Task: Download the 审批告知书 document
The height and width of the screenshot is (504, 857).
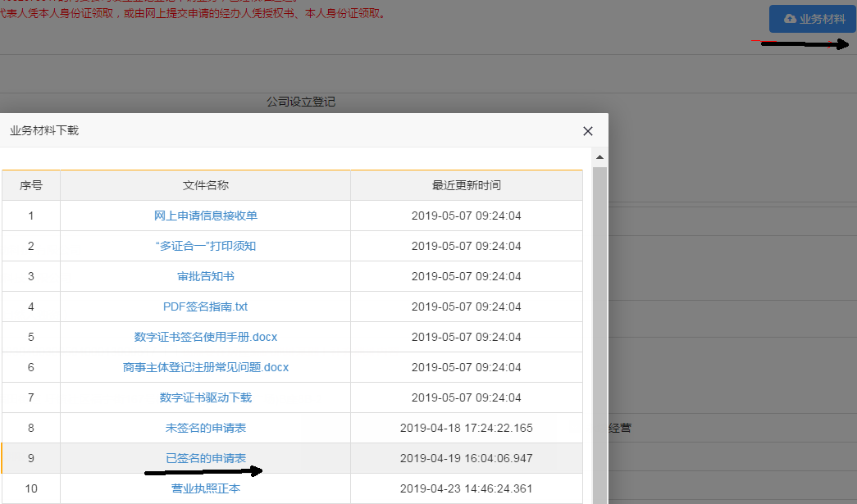Action: point(206,276)
